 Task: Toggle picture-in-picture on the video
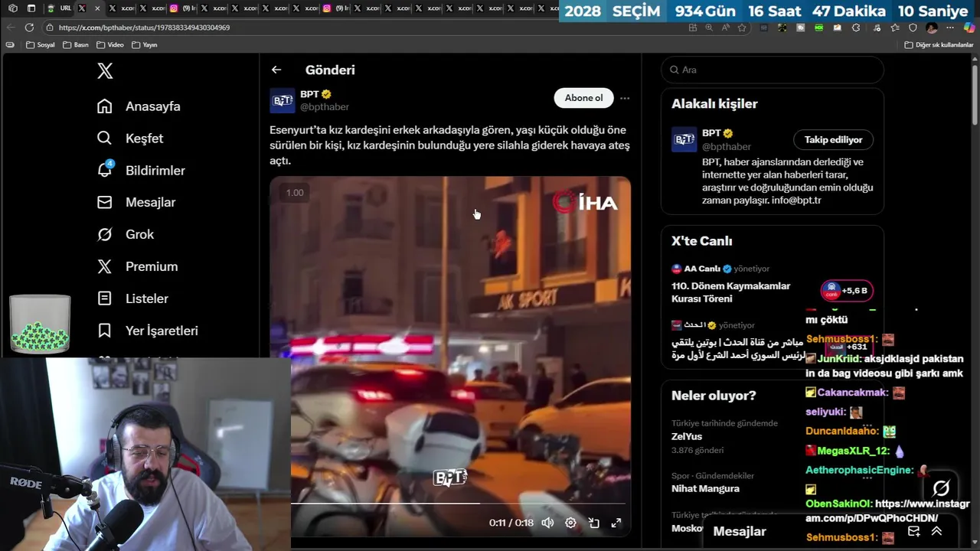pos(593,523)
